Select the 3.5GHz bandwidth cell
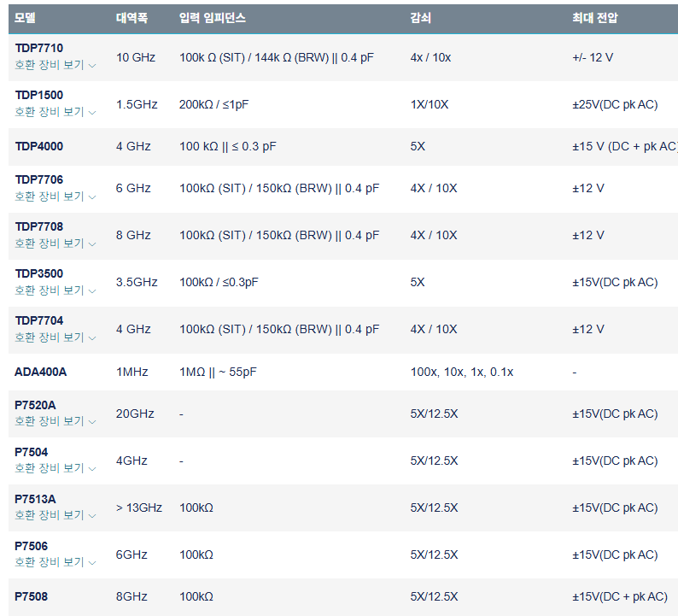 click(137, 283)
